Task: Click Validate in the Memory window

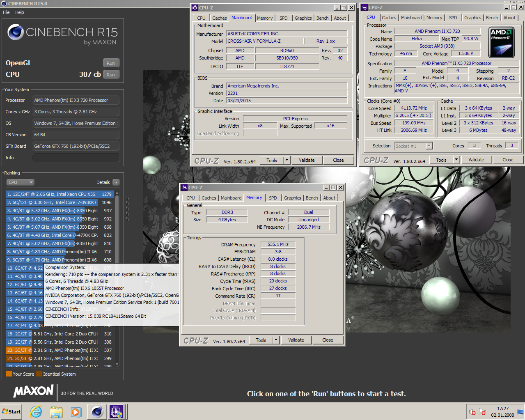Action: [x=296, y=340]
